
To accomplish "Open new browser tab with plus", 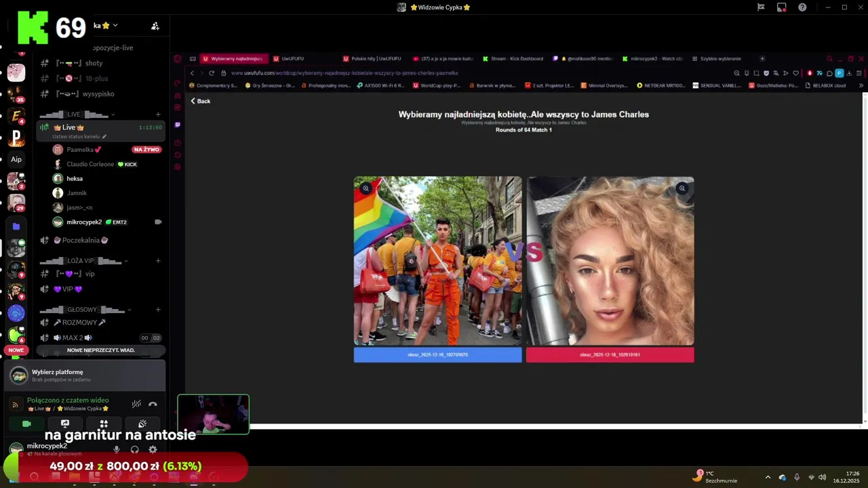I will [762, 59].
